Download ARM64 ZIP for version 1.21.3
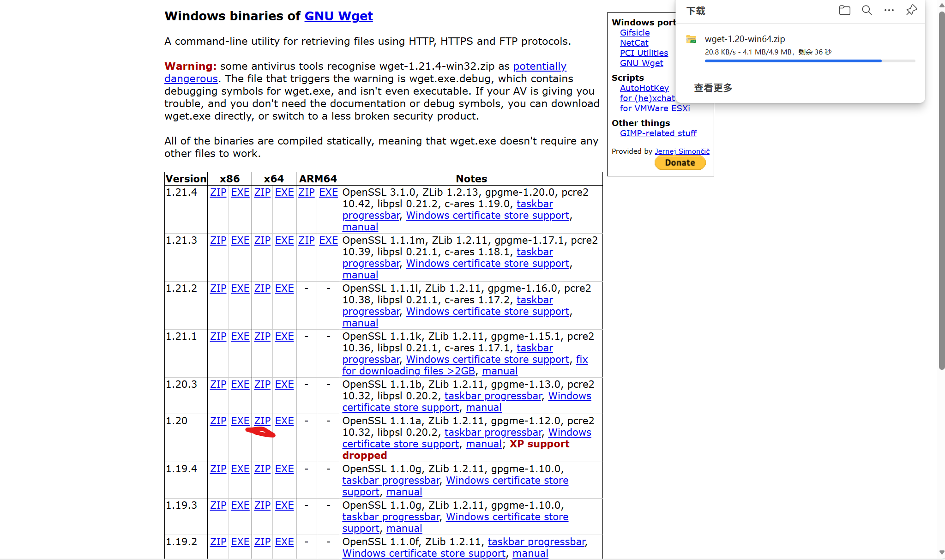The image size is (945, 560). point(306,241)
